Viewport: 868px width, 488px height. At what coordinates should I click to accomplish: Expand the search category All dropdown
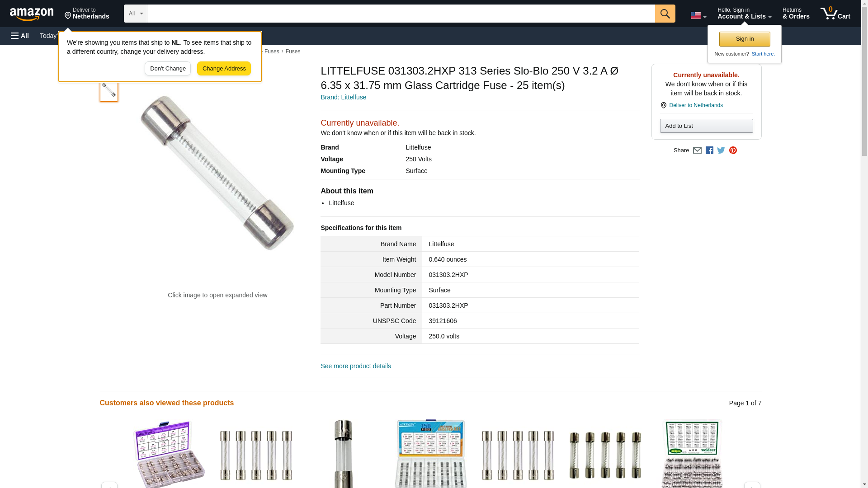click(136, 14)
